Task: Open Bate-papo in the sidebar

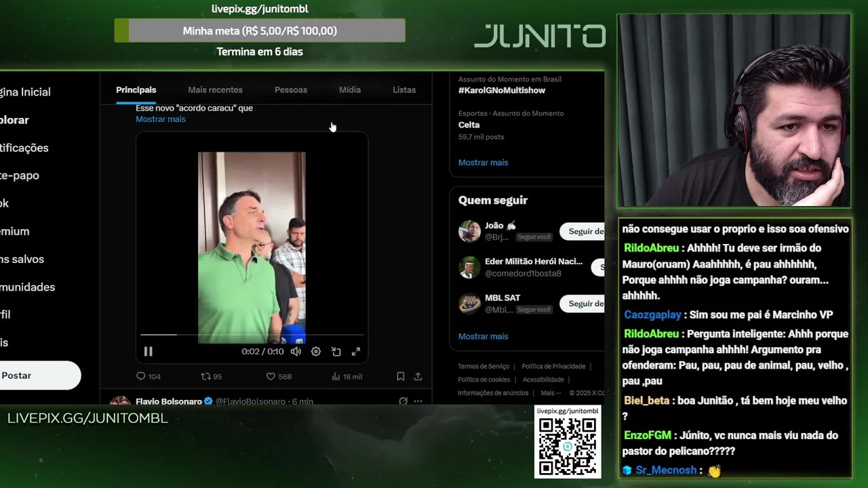Action: [x=20, y=176]
